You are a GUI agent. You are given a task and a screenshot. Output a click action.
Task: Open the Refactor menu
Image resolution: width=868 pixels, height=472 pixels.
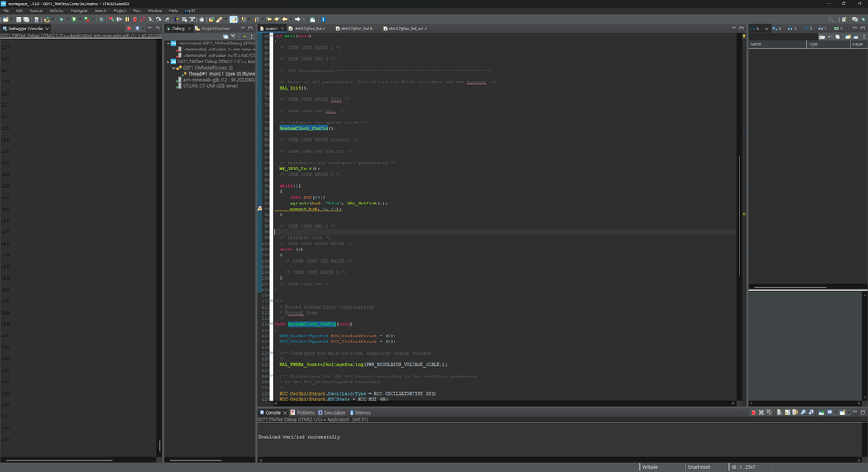[56, 10]
